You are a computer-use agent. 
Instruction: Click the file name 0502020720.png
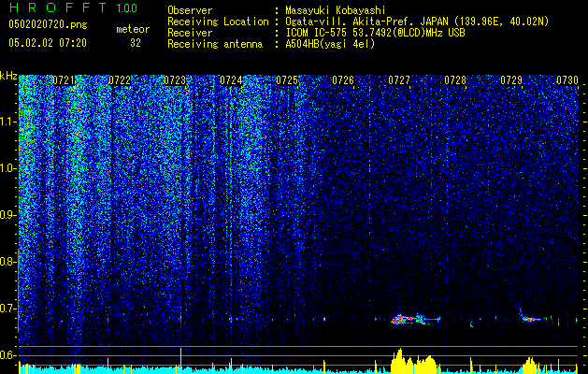48,24
